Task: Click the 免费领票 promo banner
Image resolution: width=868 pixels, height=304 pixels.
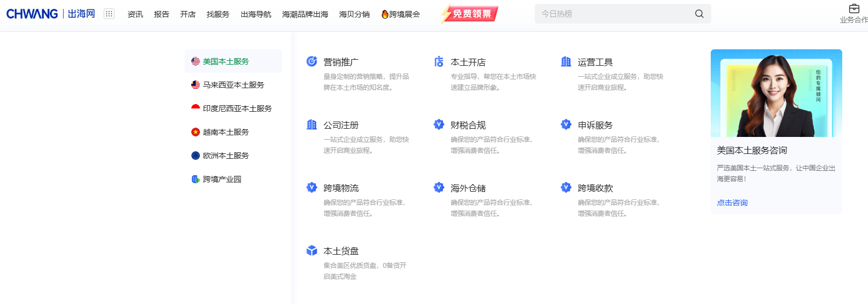Action: [470, 14]
